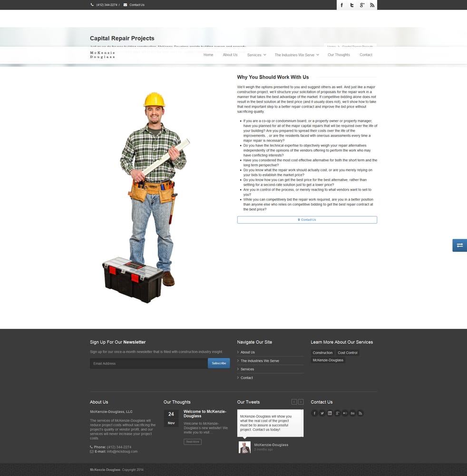Viewport: 467px width, 476px height.
Task: Click Read More under the welcome post
Action: 193,442
